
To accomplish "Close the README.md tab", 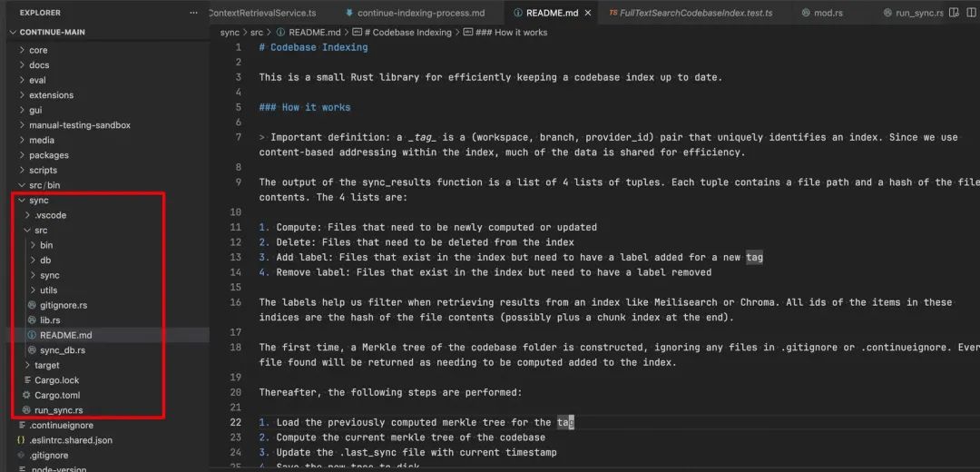I will [587, 13].
